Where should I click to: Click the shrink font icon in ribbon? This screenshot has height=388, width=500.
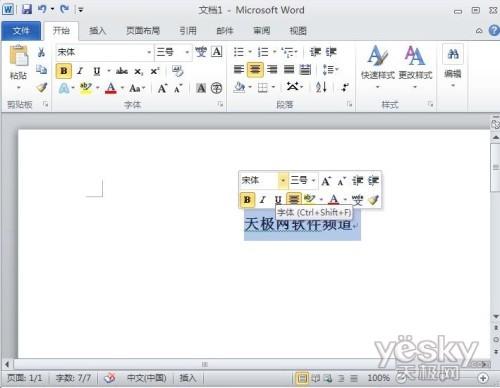point(178,88)
